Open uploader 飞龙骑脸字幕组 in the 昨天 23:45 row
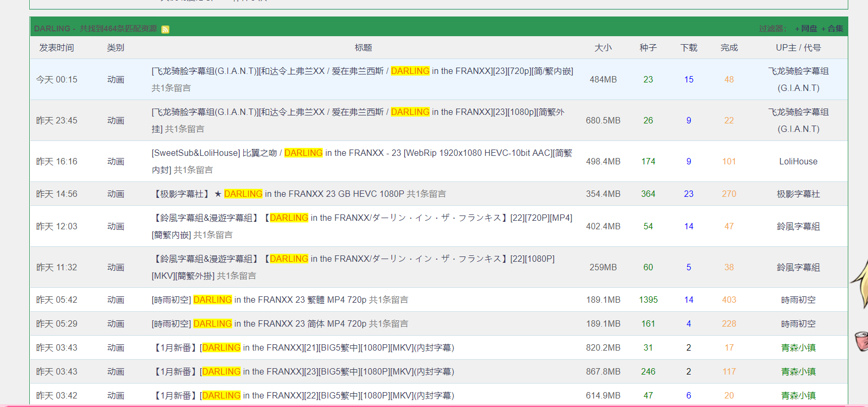 click(x=798, y=120)
